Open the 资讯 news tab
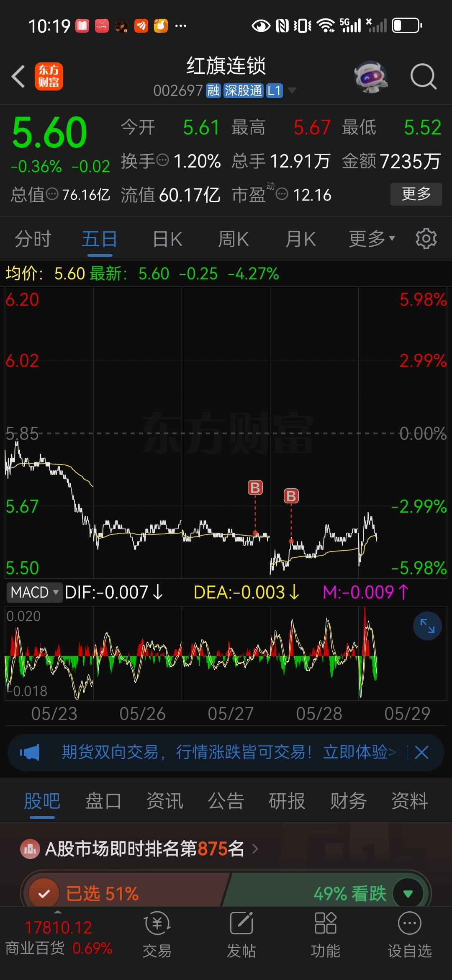 (x=164, y=801)
